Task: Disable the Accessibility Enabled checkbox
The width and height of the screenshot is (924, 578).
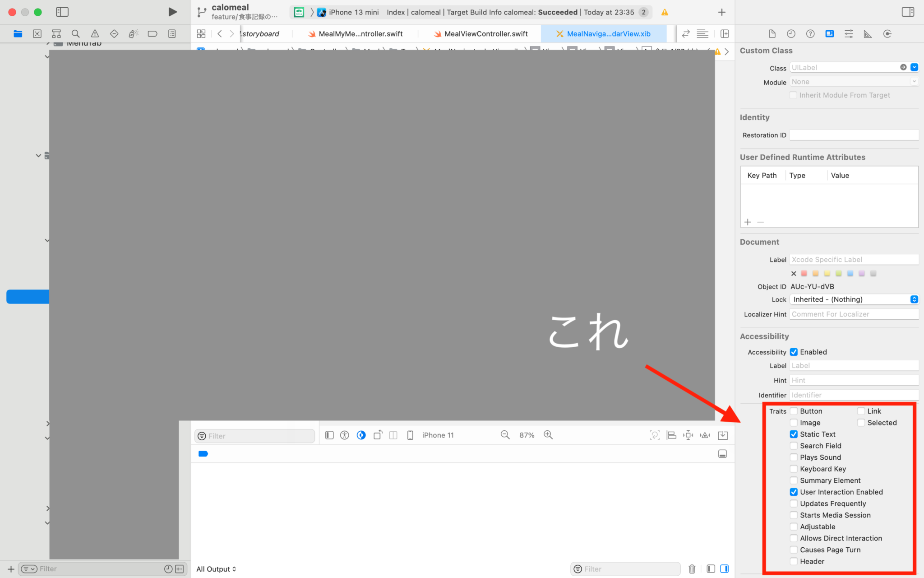Action: pos(794,352)
